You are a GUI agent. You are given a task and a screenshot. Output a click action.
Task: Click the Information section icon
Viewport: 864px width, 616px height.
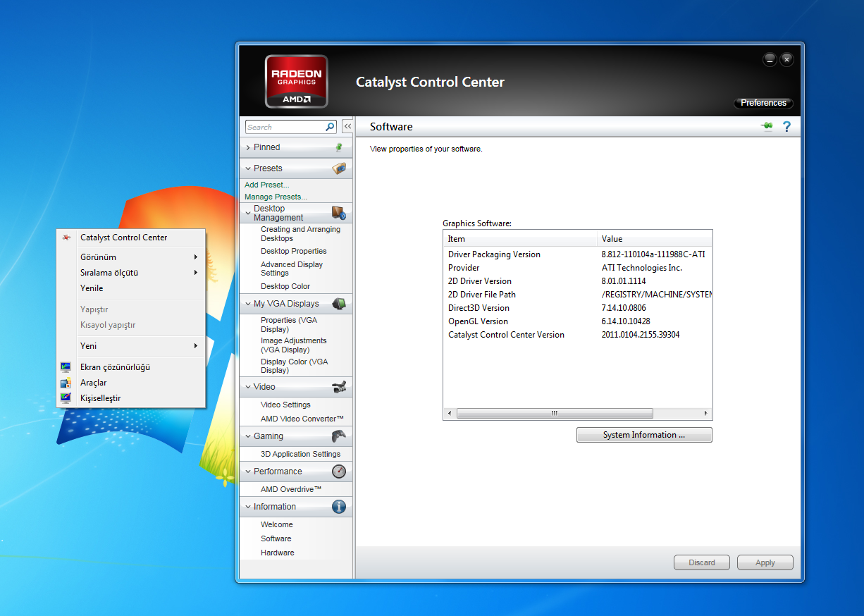[x=339, y=507]
